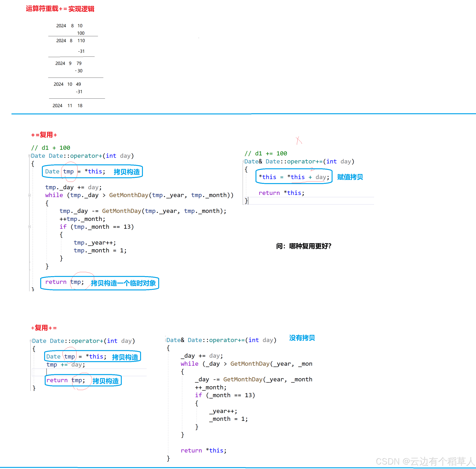The height and width of the screenshot is (469, 476).
Task: Click the red-circled tmp in top 'return tmp;'
Action: click(76, 282)
